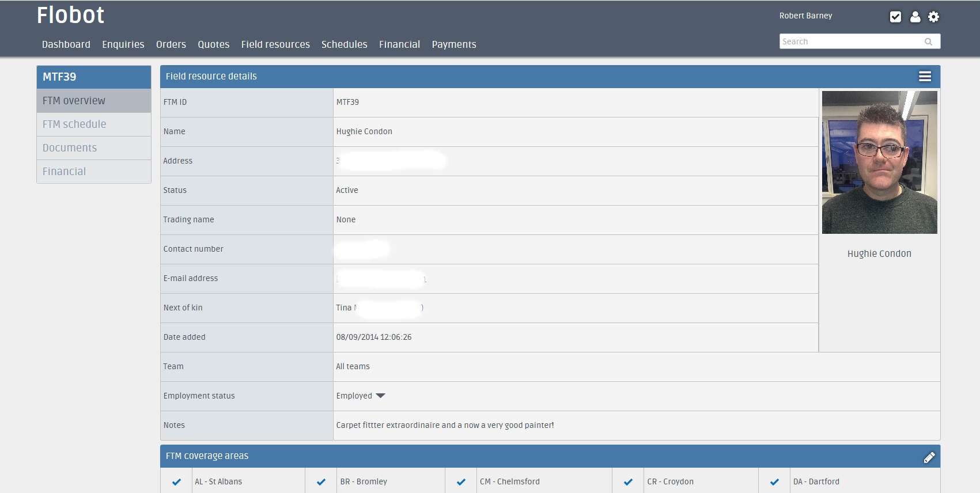This screenshot has height=493, width=980.
Task: Click into the Search input field
Action: [x=850, y=41]
